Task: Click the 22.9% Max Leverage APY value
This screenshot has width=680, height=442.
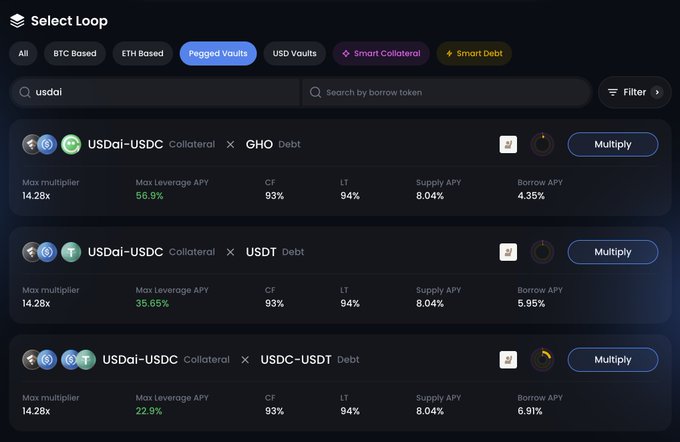Action: coord(149,411)
